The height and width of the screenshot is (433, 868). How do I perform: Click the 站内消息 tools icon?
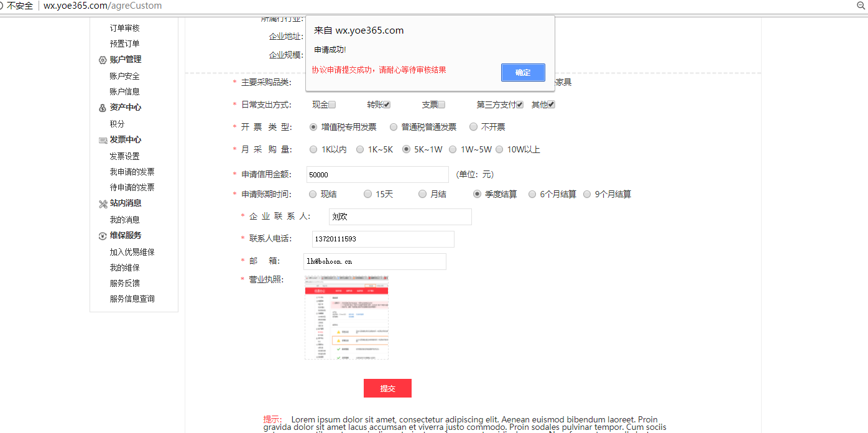[x=103, y=203]
